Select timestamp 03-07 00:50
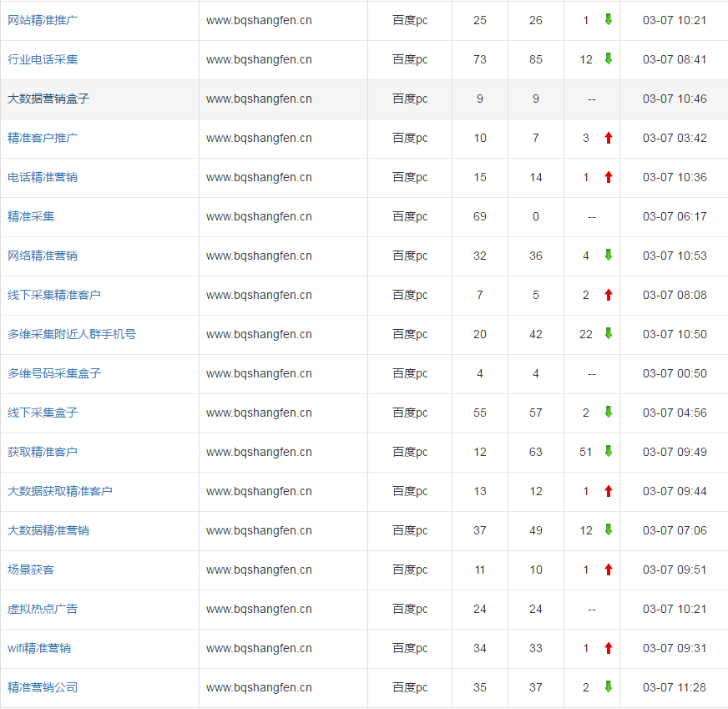 point(675,373)
